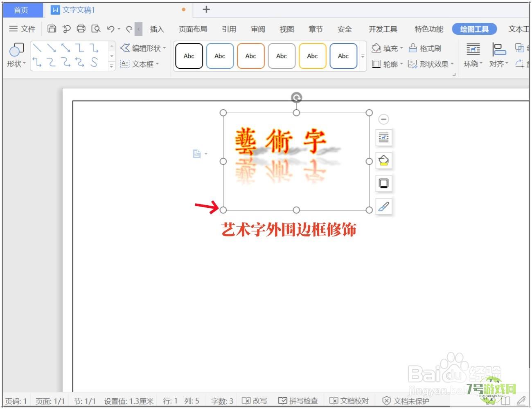Screen dimensions: 532x409
Task: Open the 对齐 align menu
Action: [499, 56]
